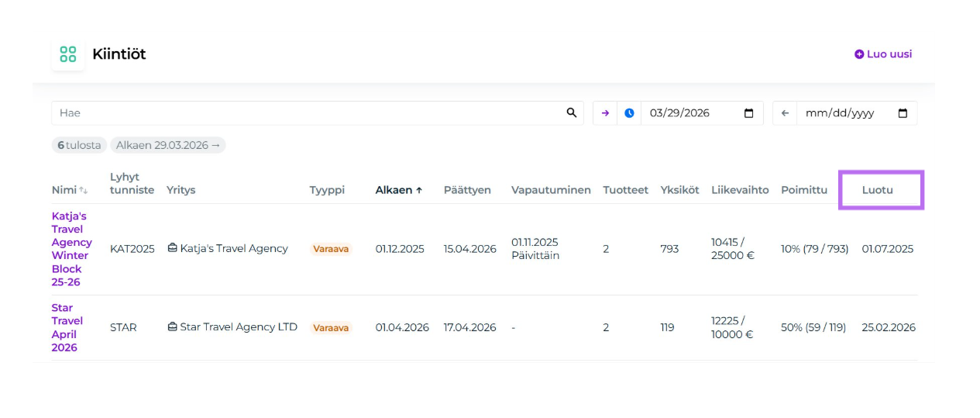This screenshot has height=418, width=980.
Task: Click briefcase icon beside Star Travel Agency LTD
Action: (173, 327)
